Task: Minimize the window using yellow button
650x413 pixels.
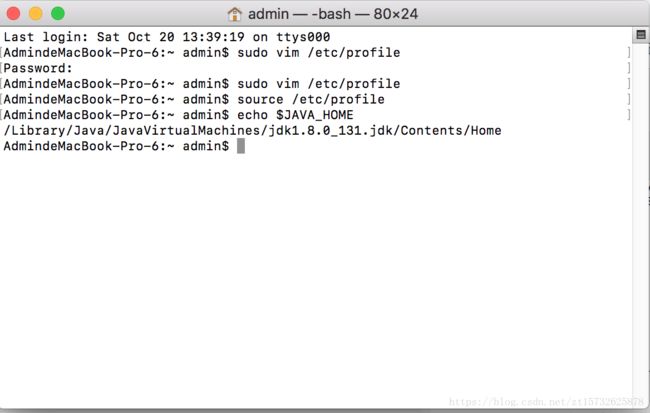Action: click(36, 14)
